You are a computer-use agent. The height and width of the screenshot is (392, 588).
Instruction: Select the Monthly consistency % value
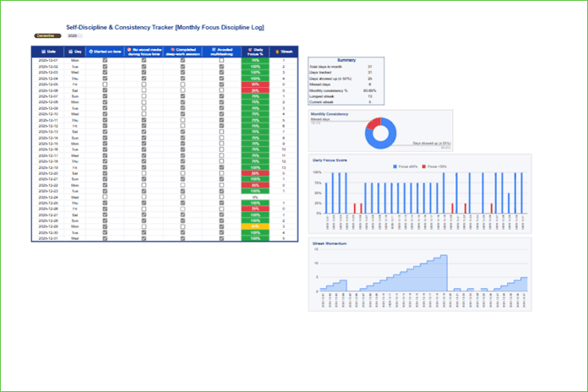370,90
